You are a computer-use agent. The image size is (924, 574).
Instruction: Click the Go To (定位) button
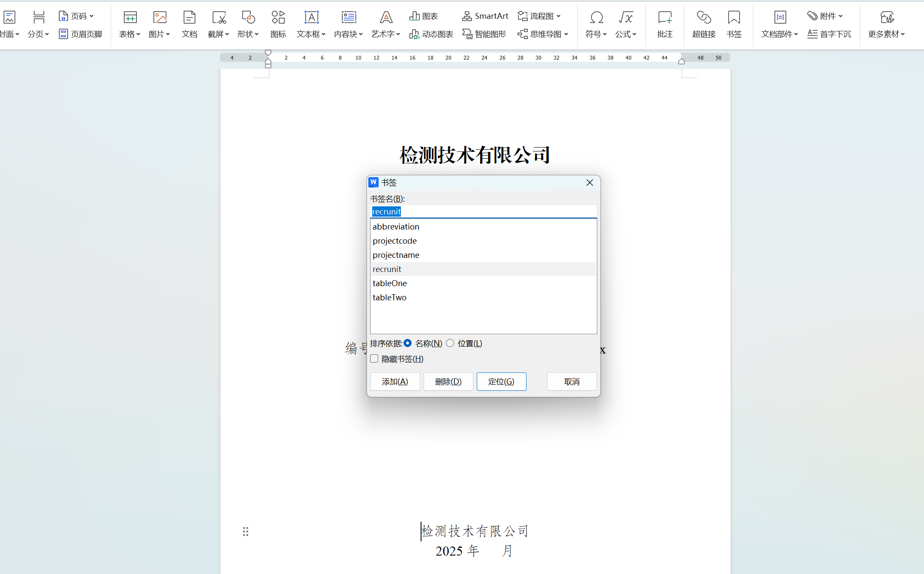(x=501, y=381)
